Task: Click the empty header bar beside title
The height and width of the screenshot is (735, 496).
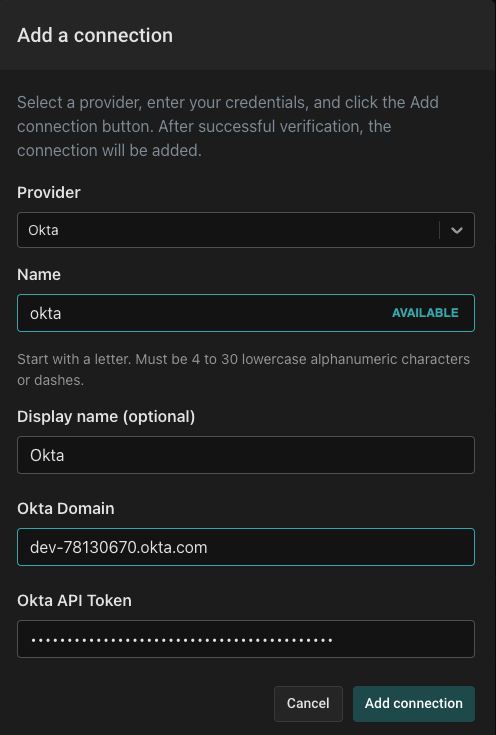Action: (333, 35)
